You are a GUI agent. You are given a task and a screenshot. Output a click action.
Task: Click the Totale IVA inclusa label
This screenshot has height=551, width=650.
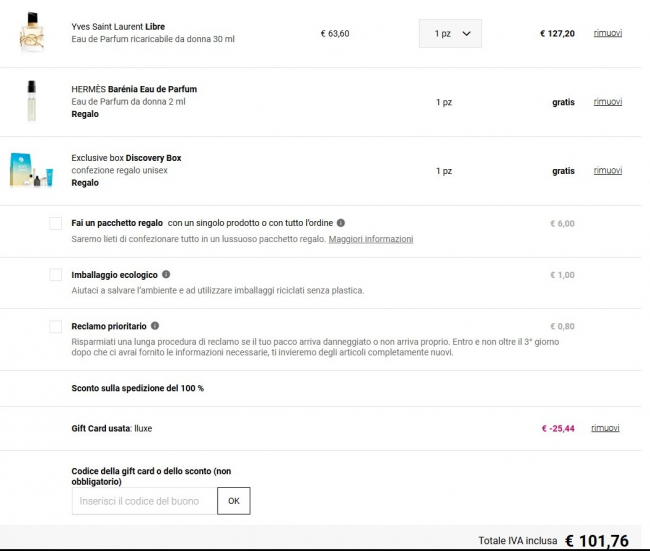click(x=518, y=541)
